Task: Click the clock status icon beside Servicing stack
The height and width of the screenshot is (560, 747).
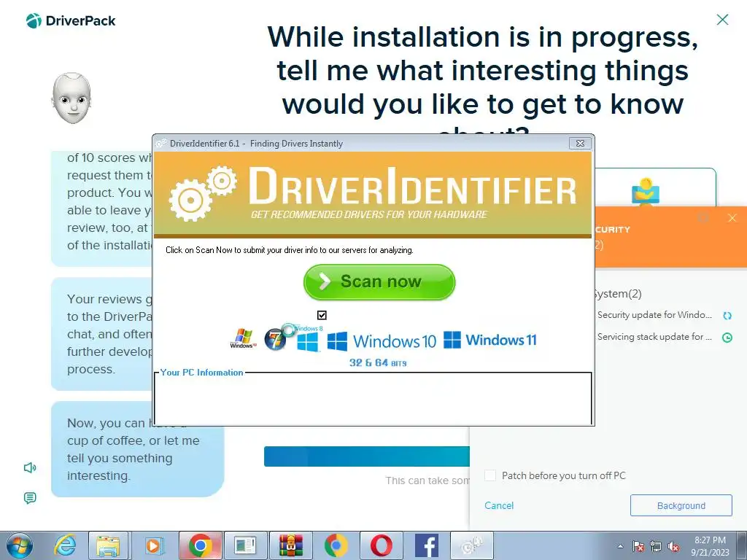Action: tap(727, 338)
